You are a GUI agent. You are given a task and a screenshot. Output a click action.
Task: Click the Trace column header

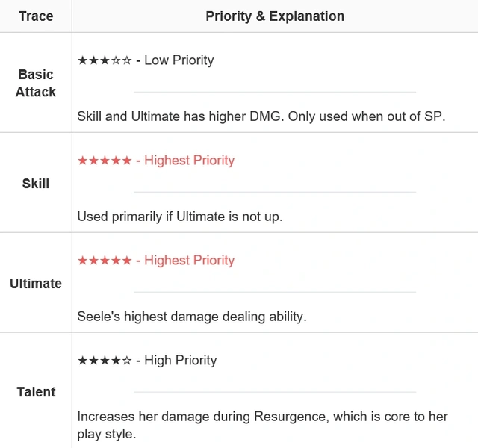coord(36,16)
